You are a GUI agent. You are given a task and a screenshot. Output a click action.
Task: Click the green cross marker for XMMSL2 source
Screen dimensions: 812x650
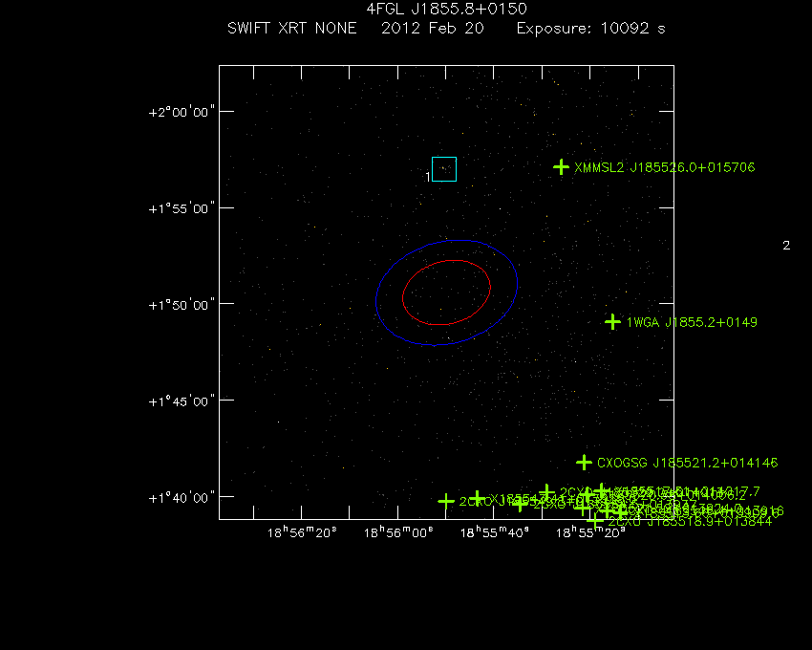[561, 167]
